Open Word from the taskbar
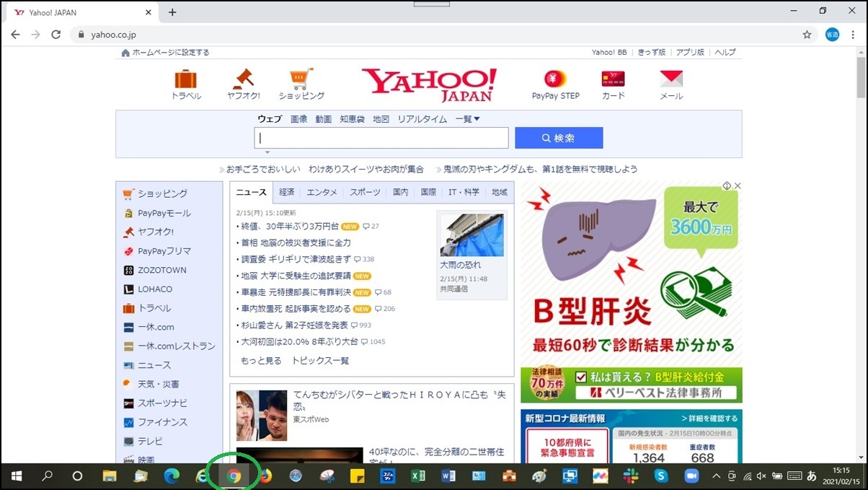 click(448, 476)
